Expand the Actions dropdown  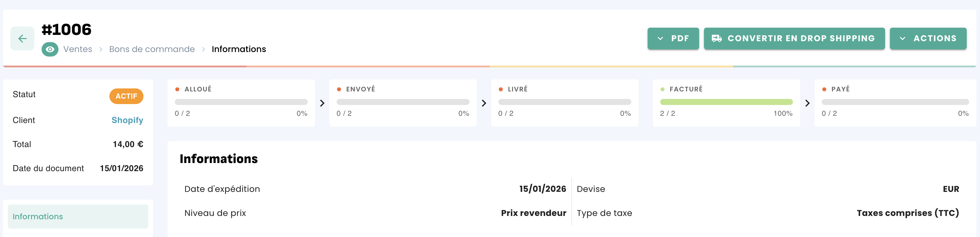click(928, 38)
